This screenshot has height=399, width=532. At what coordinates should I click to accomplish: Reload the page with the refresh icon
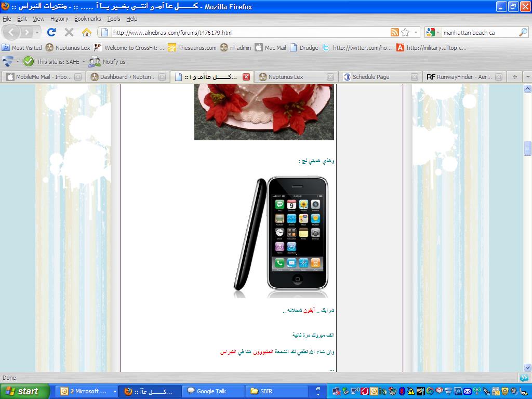(x=51, y=32)
